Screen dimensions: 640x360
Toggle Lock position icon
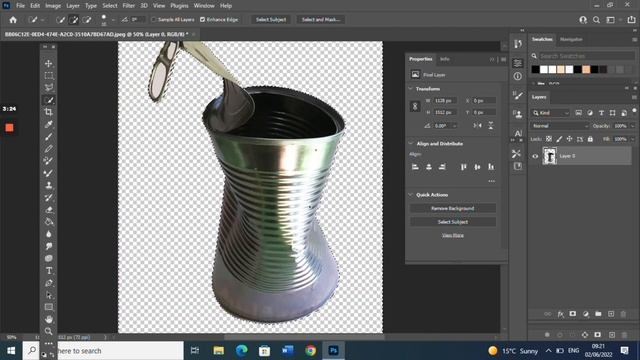(x=569, y=139)
